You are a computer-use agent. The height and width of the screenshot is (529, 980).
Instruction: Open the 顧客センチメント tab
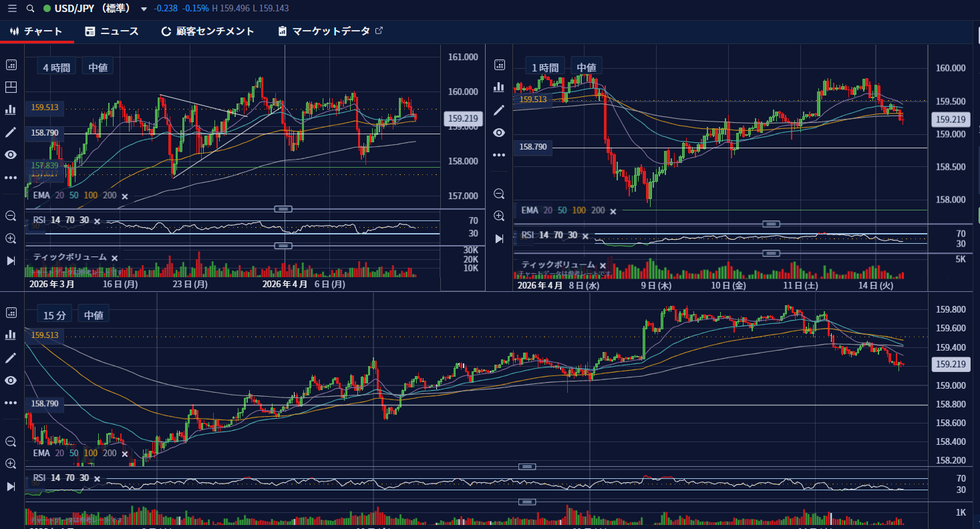208,31
